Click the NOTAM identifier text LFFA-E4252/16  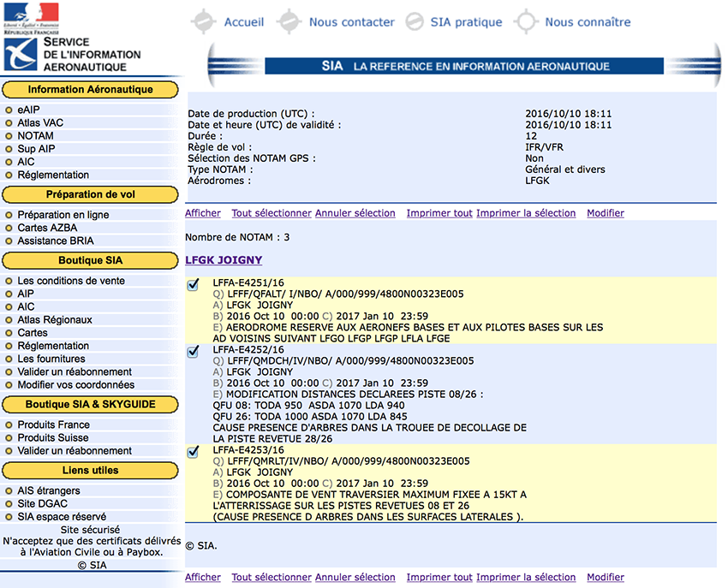[248, 349]
